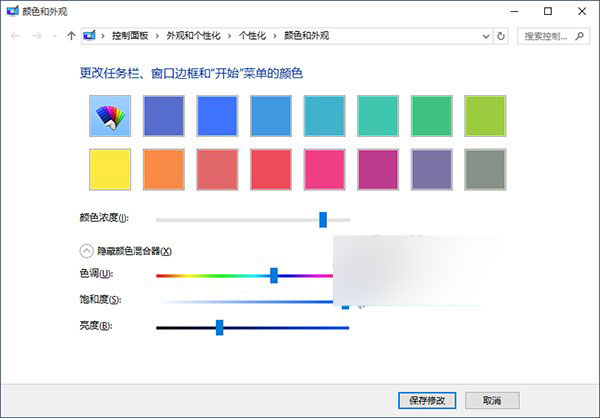Go to 控制面板 in breadcrumb
Viewport: 600px width, 418px height.
pos(129,36)
